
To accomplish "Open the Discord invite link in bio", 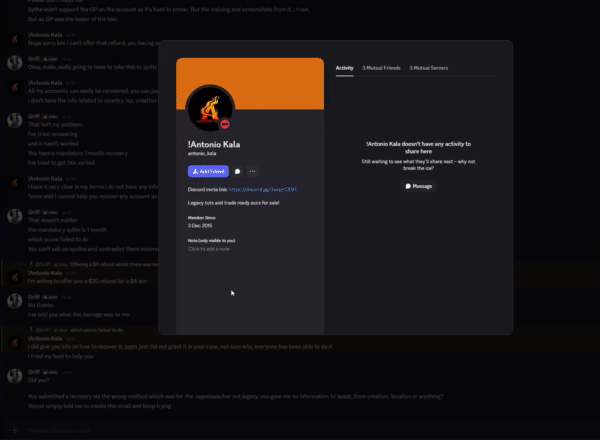I will click(262, 189).
